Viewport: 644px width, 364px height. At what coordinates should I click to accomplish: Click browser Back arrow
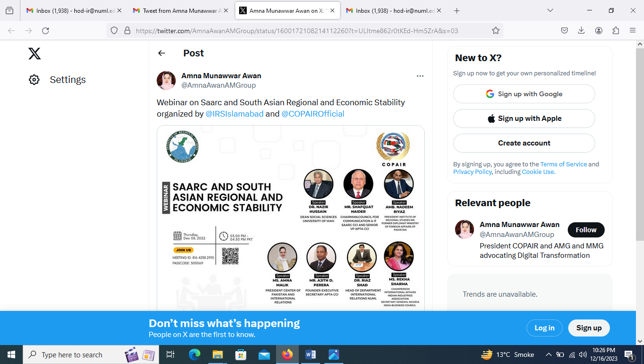[11, 30]
